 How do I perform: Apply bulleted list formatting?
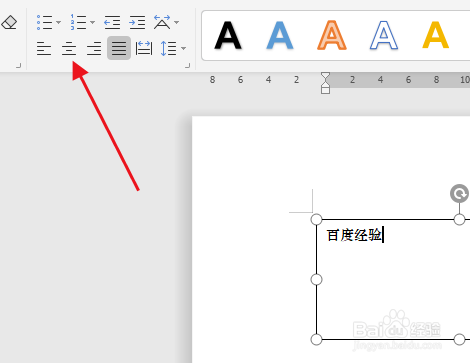(44, 22)
